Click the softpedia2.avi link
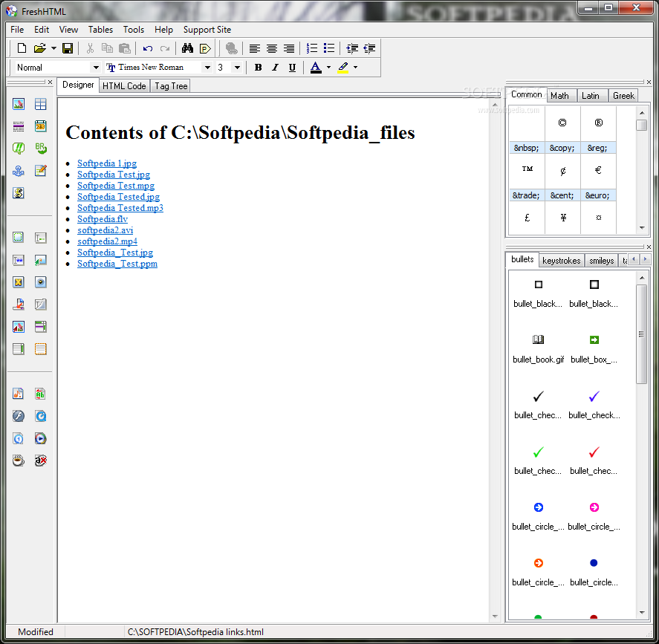 tap(105, 230)
